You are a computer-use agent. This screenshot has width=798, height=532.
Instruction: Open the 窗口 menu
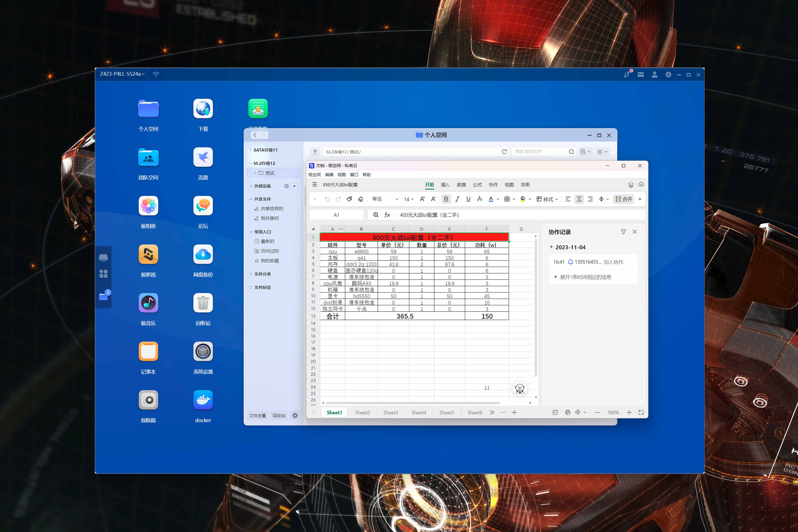(x=354, y=175)
